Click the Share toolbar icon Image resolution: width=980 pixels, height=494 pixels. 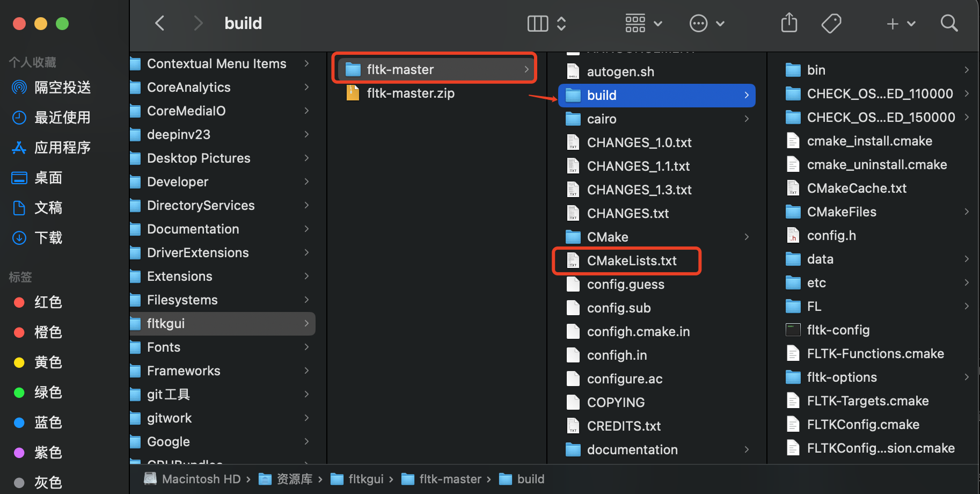coord(789,23)
